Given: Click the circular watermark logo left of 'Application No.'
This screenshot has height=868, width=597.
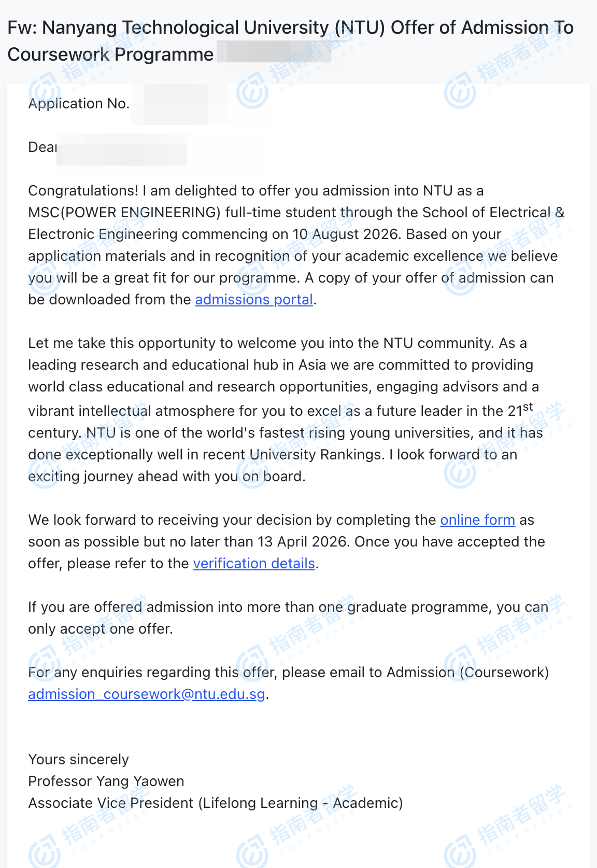Looking at the screenshot, I should pyautogui.click(x=44, y=92).
